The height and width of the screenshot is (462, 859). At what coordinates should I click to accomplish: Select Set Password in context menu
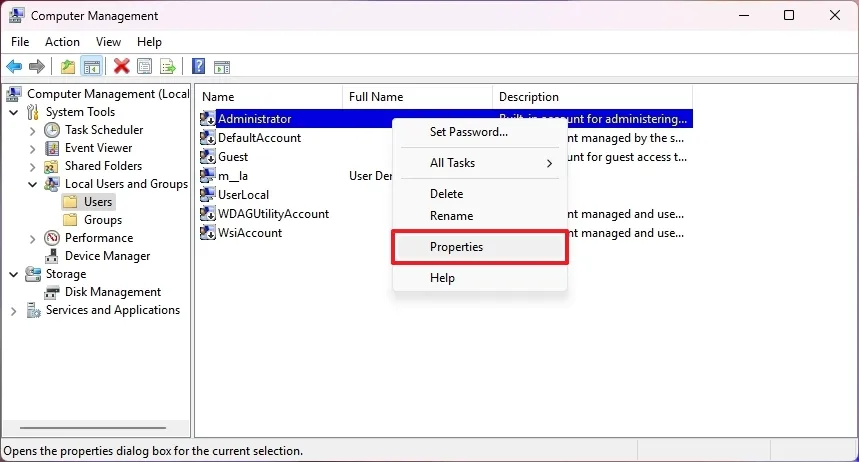pos(468,132)
